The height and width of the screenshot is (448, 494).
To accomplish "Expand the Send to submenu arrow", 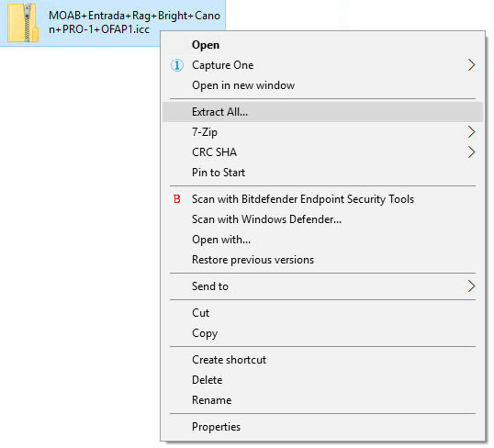I will point(471,286).
